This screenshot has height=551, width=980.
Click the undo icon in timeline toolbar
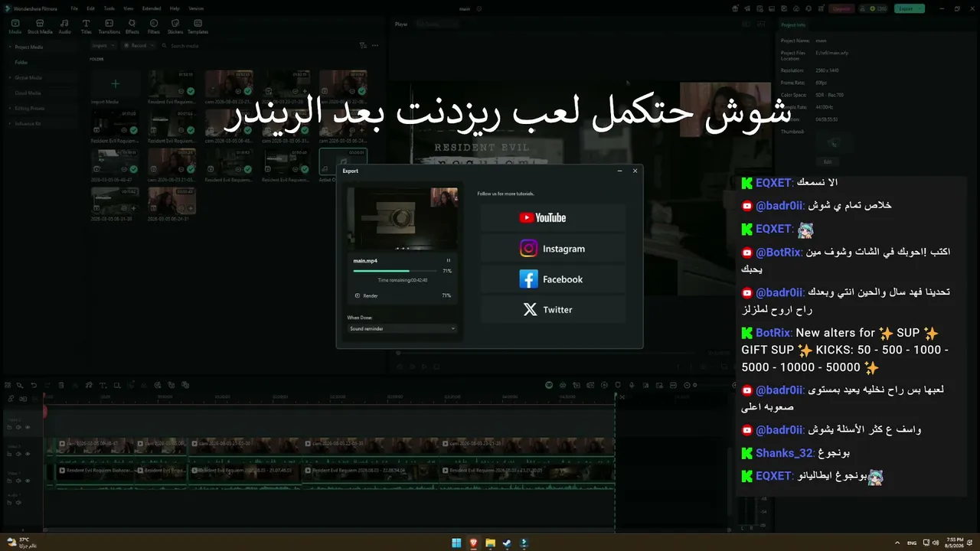click(34, 385)
